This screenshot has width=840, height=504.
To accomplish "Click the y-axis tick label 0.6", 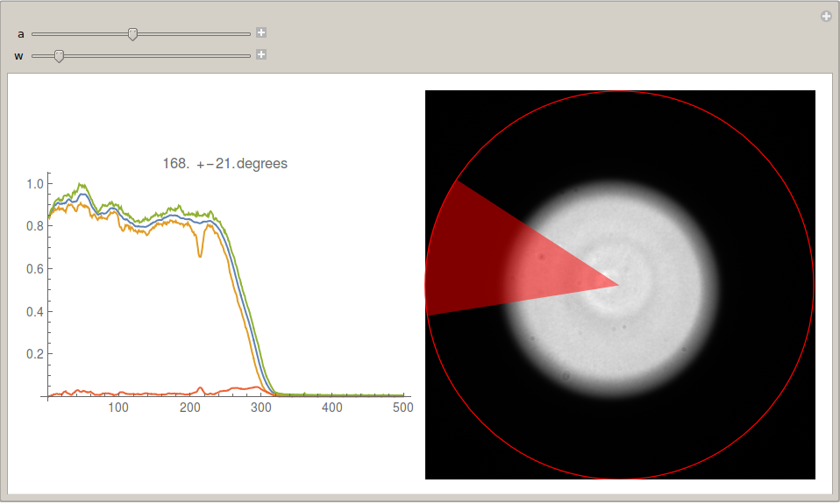I will tap(35, 269).
